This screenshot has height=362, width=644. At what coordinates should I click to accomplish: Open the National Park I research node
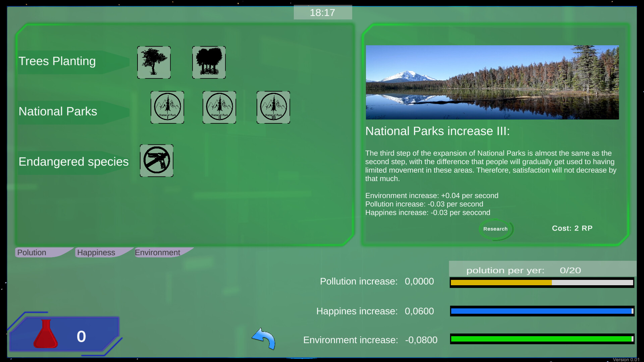pyautogui.click(x=167, y=107)
